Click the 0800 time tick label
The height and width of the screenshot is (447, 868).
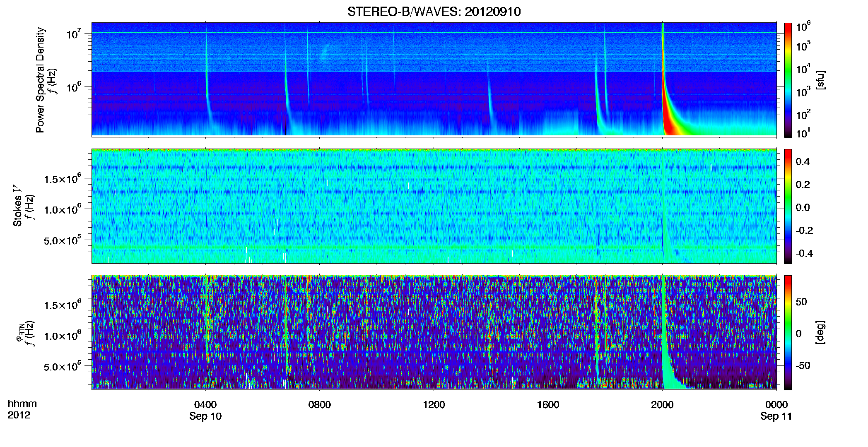[x=320, y=404]
